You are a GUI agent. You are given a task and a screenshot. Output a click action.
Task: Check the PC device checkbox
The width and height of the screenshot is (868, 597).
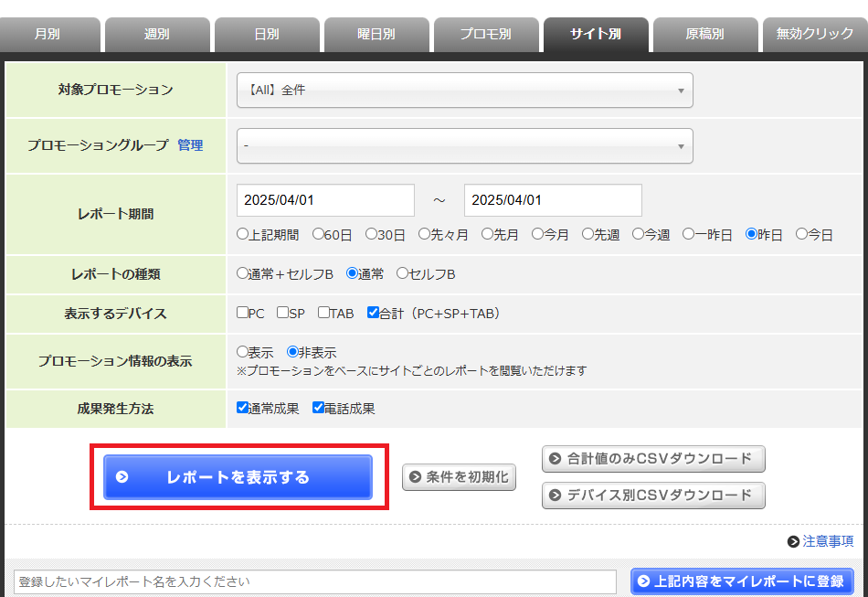[x=243, y=313]
